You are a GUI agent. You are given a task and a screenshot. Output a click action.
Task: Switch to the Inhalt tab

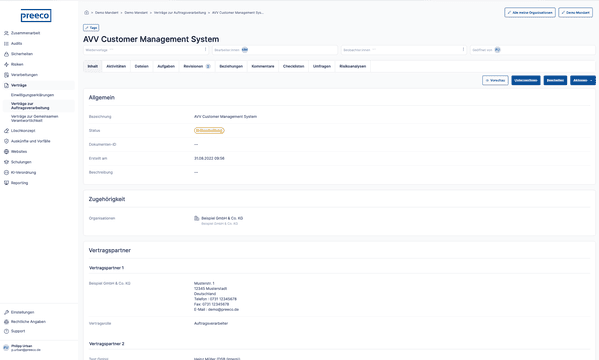pos(92,66)
